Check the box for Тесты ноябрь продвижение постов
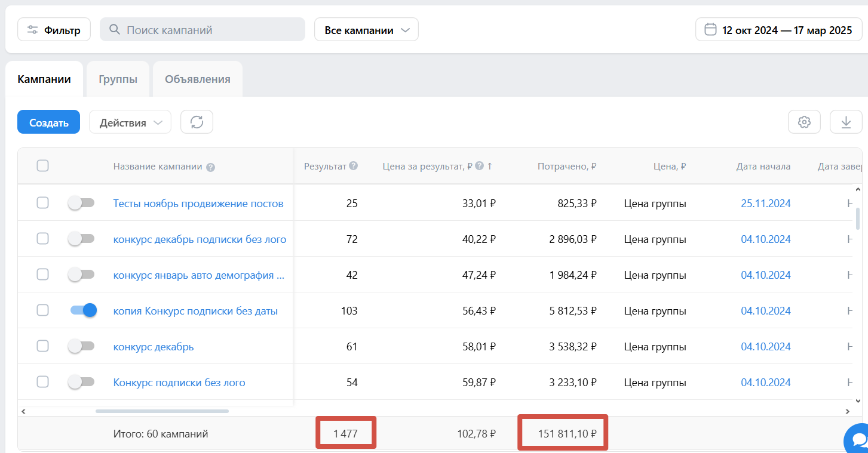 [x=42, y=203]
